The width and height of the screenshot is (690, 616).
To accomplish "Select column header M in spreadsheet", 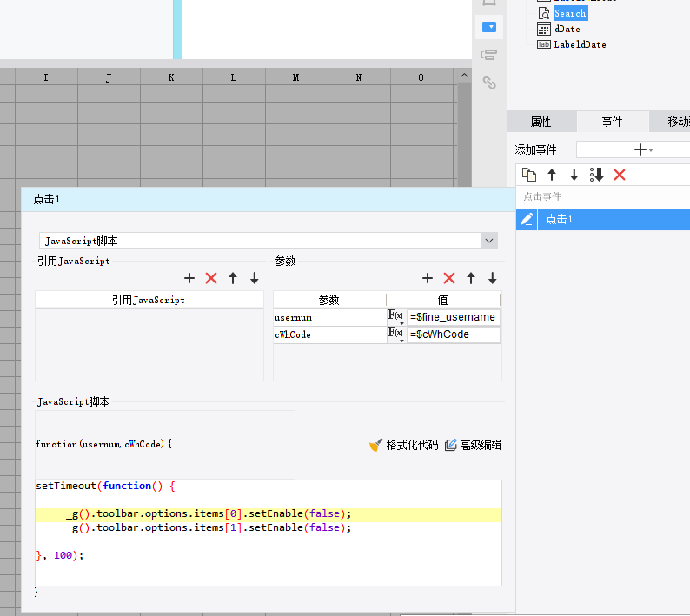I will click(296, 77).
